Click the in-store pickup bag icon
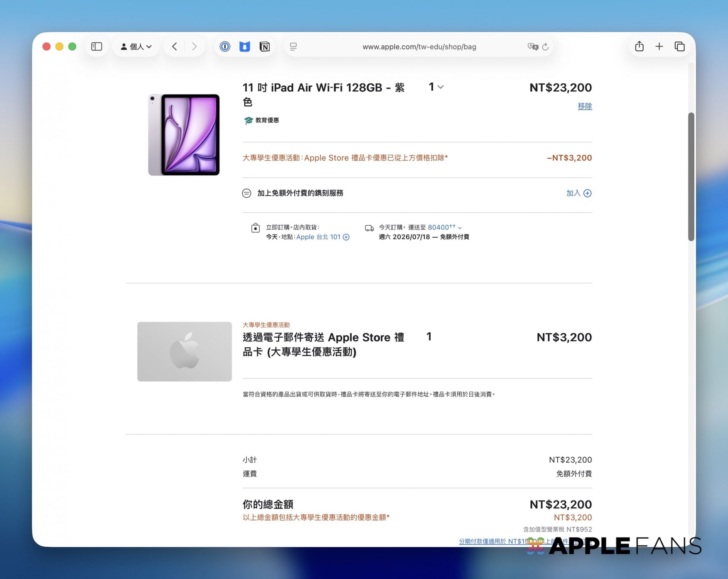 tap(256, 228)
